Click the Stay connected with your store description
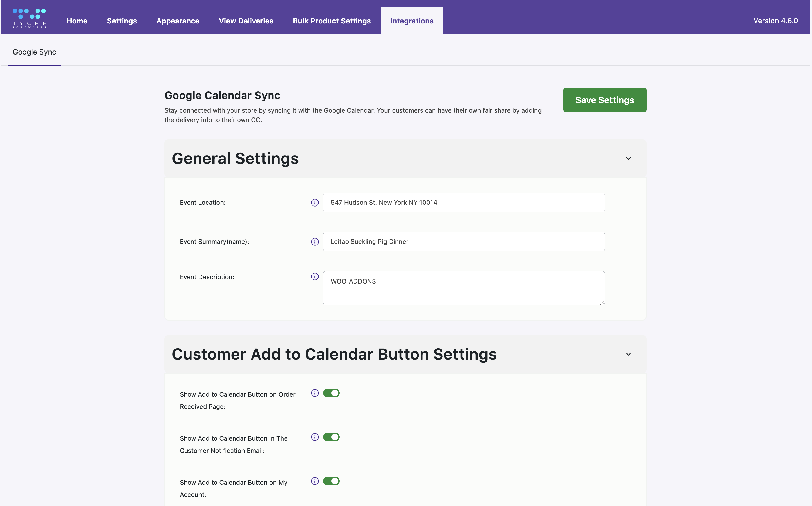812x506 pixels. coord(353,115)
